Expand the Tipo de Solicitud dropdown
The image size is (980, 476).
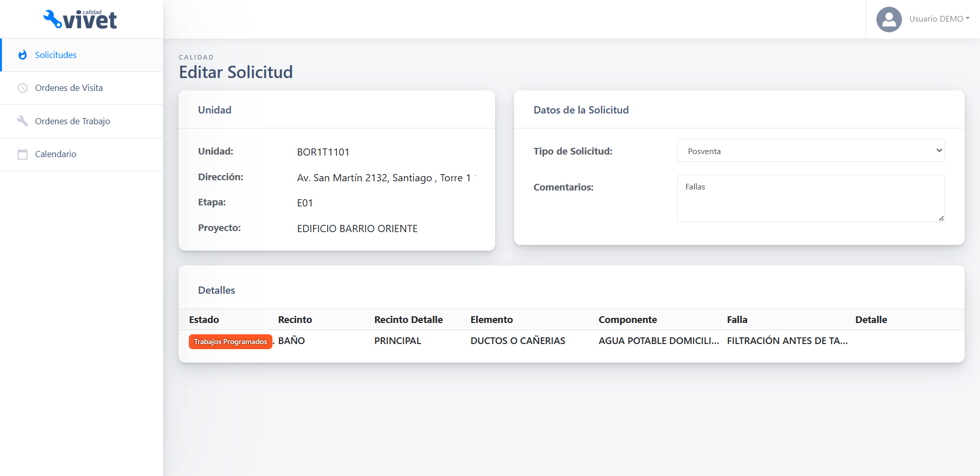click(811, 150)
